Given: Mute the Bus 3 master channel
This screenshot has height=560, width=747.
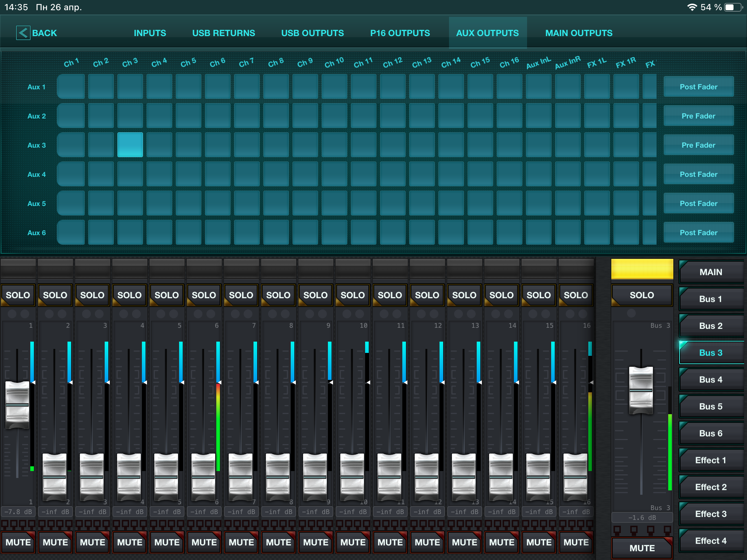Looking at the screenshot, I should pos(642,548).
